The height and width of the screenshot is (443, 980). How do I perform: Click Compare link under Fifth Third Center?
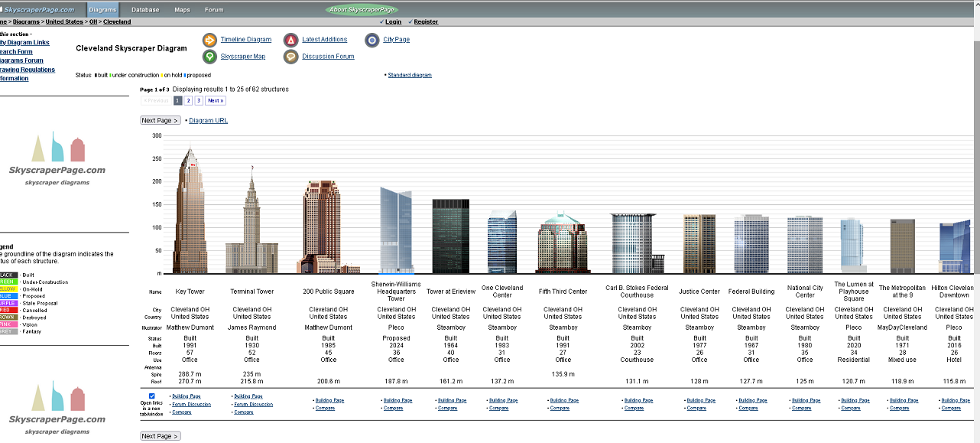click(560, 408)
